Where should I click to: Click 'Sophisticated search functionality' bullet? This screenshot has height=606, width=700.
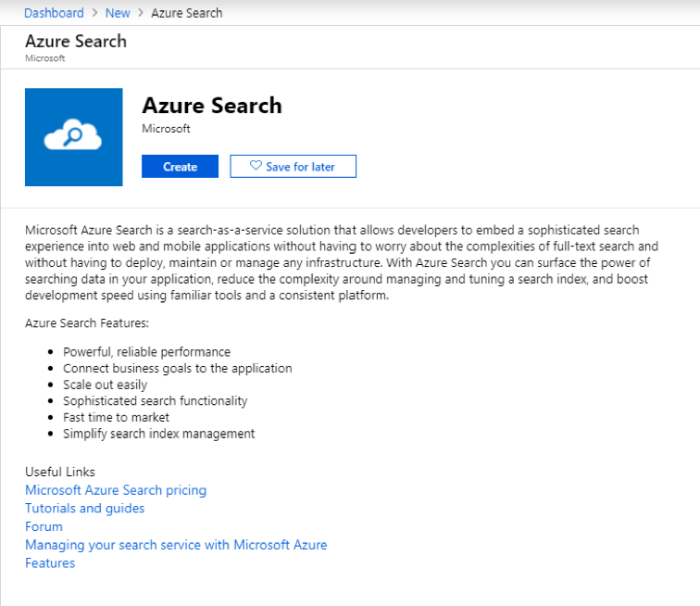click(156, 401)
